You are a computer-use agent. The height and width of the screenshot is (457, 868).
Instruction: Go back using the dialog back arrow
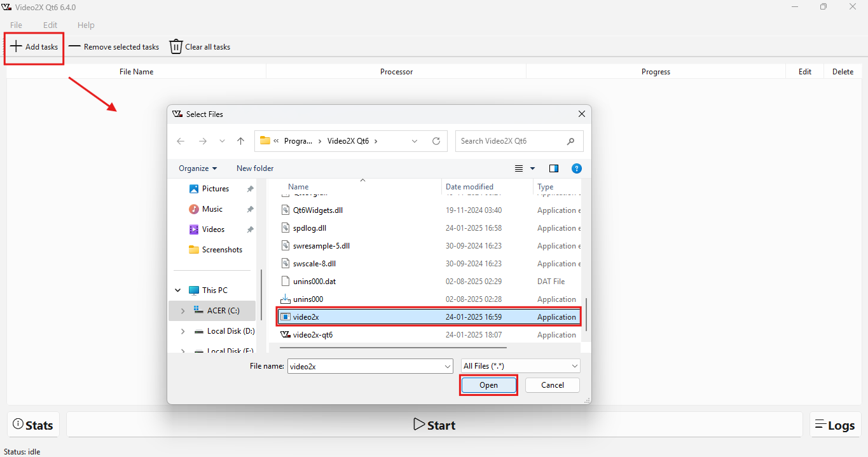pyautogui.click(x=181, y=141)
